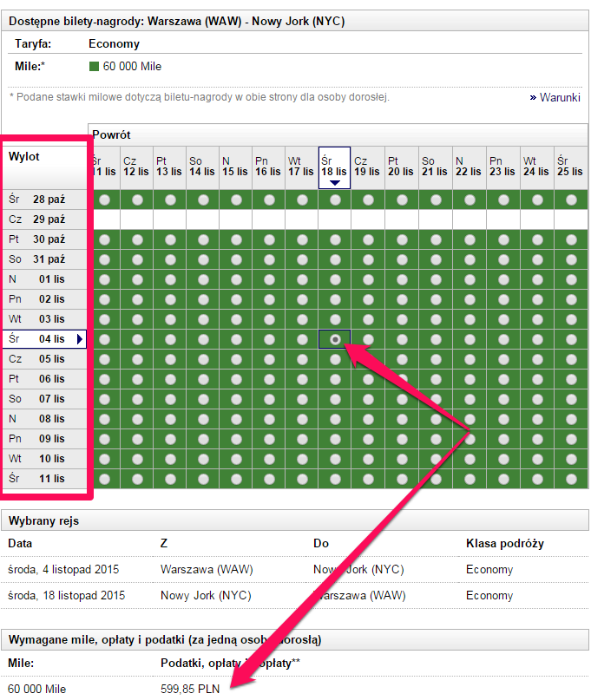This screenshot has width=591, height=700.
Task: Select departure date row Pt 06 lis
Action: coord(44,379)
